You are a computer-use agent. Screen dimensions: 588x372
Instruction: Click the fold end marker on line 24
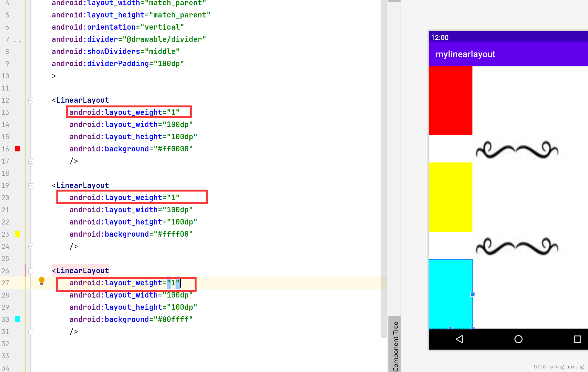coord(31,246)
